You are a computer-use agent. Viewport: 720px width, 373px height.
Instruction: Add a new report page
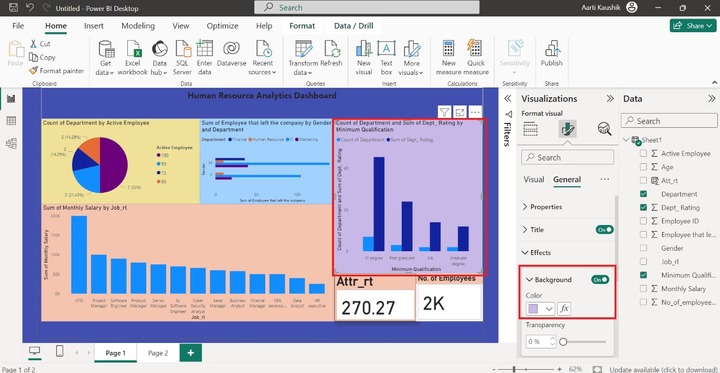tap(191, 353)
